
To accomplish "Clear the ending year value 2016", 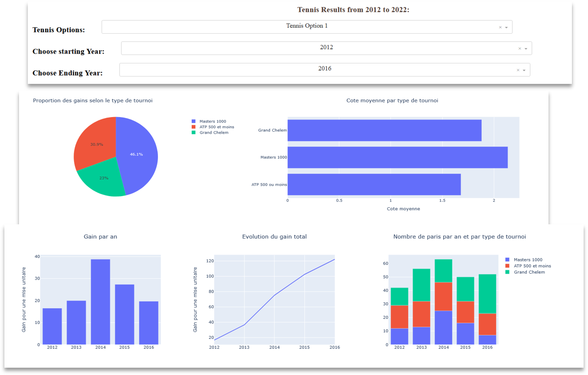I will pyautogui.click(x=518, y=70).
